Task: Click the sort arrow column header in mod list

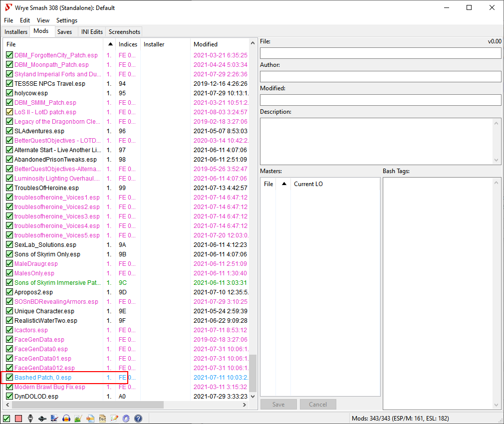Action: point(110,44)
